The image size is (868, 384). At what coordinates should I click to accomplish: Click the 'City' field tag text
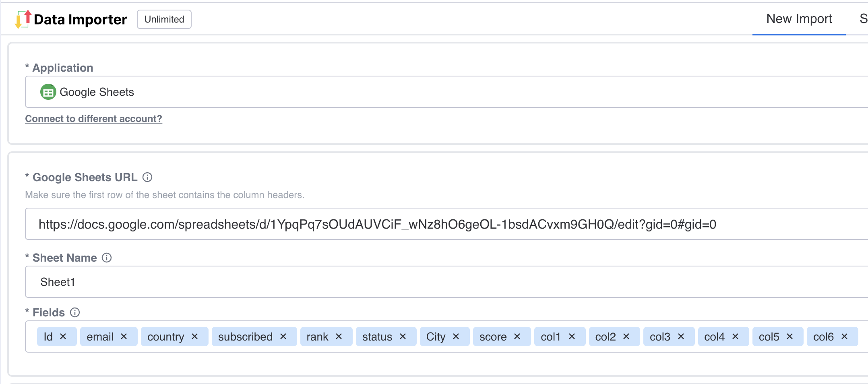coord(436,337)
